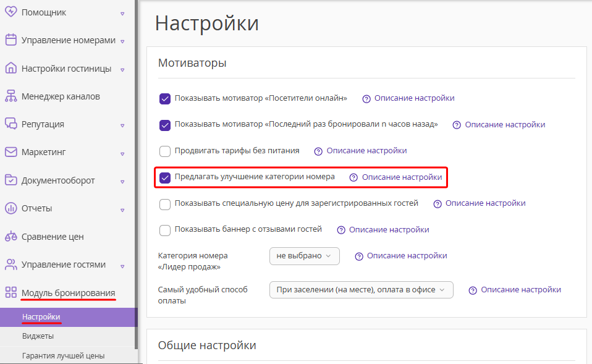Click help icon for баннер с отзывами
The image size is (592, 364).
(x=341, y=230)
